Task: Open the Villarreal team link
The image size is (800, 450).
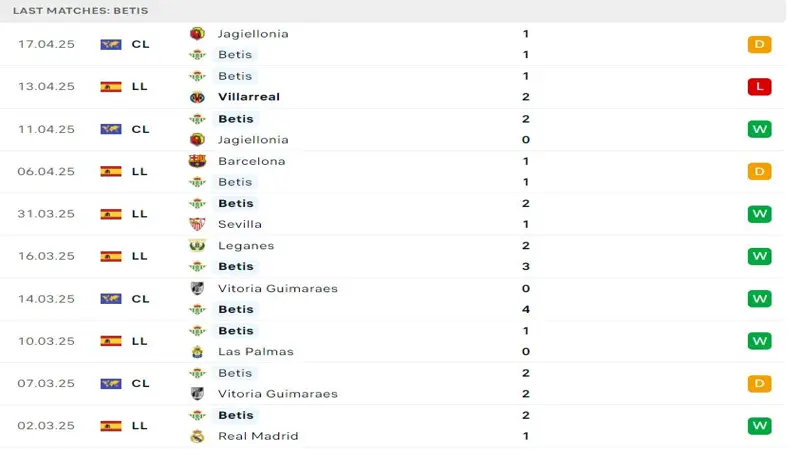Action: pos(248,97)
